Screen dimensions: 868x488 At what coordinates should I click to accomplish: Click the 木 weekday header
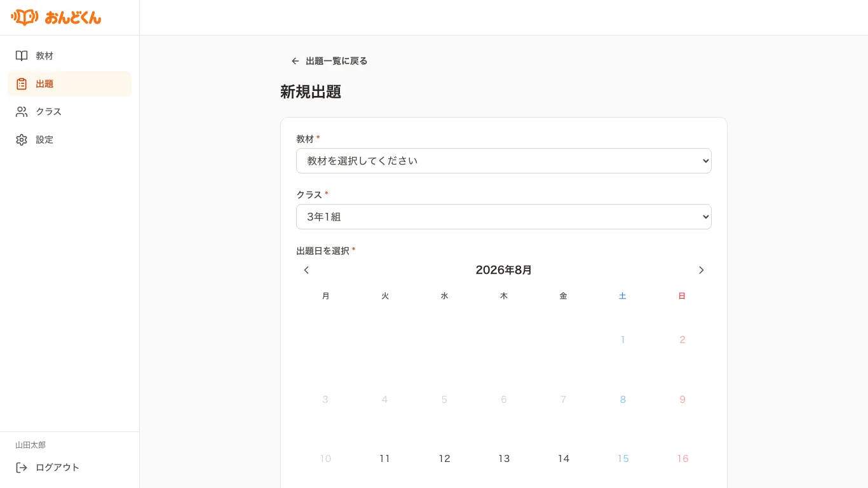[504, 296]
